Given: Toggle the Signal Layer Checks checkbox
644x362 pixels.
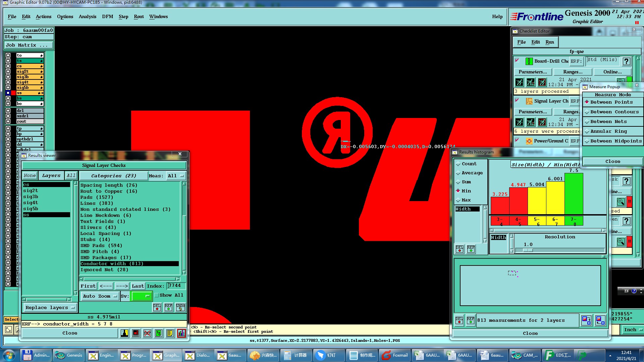Looking at the screenshot, I should coord(517,100).
